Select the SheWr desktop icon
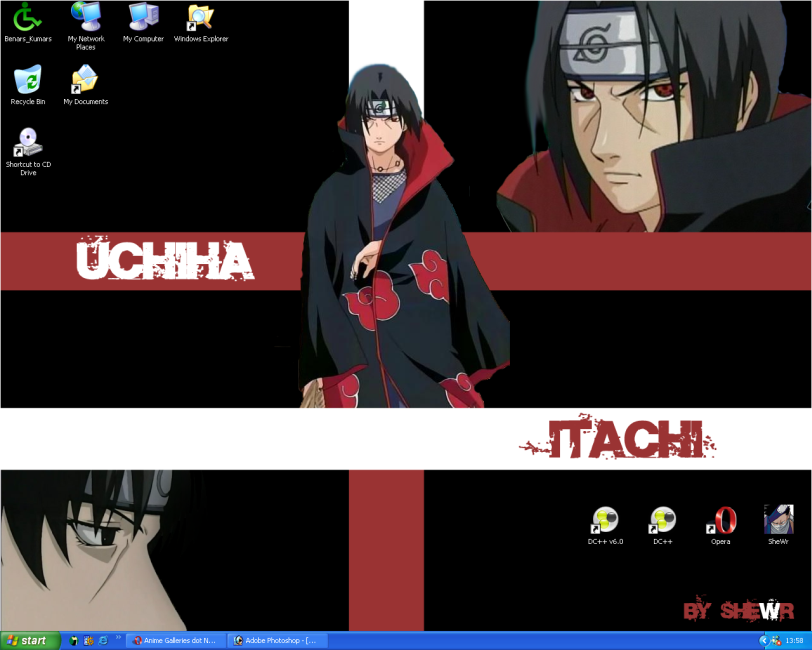The image size is (812, 650). [778, 525]
